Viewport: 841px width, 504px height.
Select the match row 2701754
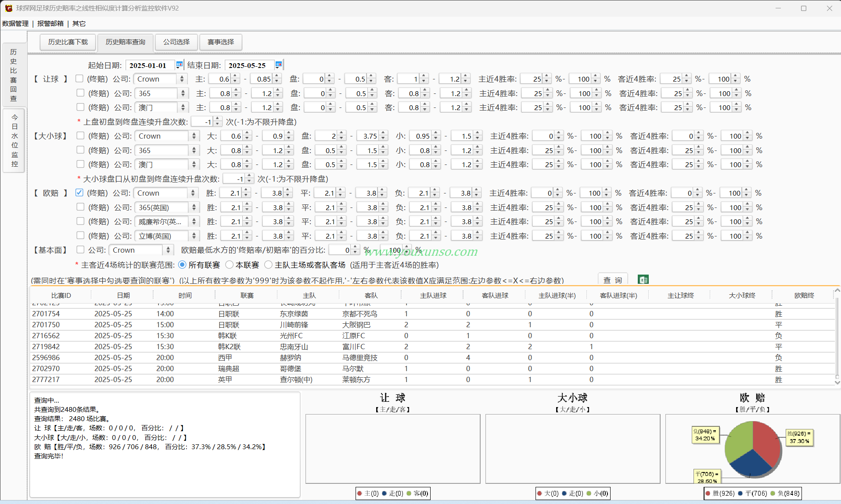pos(432,314)
